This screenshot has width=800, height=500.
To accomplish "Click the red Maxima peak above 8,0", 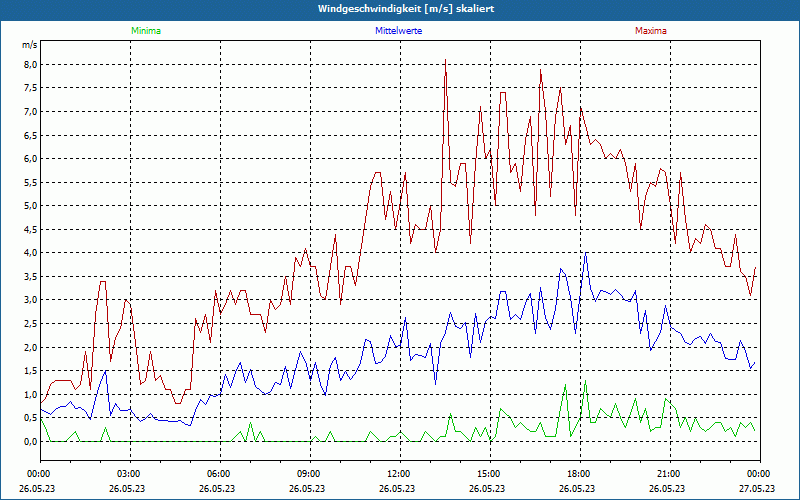I will (445, 61).
